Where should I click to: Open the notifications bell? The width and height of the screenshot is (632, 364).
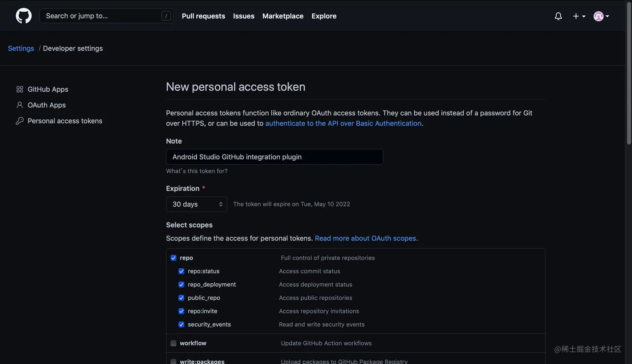[558, 16]
